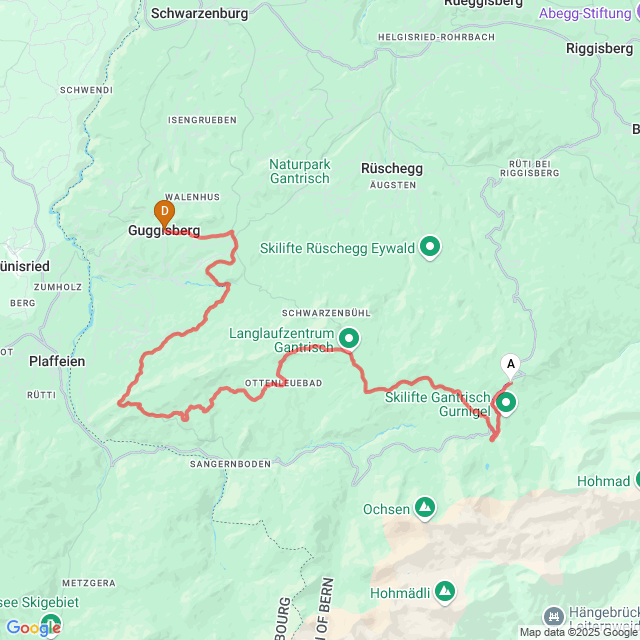
Task: Click the Hohmädli mountain peak icon
Action: 445,593
